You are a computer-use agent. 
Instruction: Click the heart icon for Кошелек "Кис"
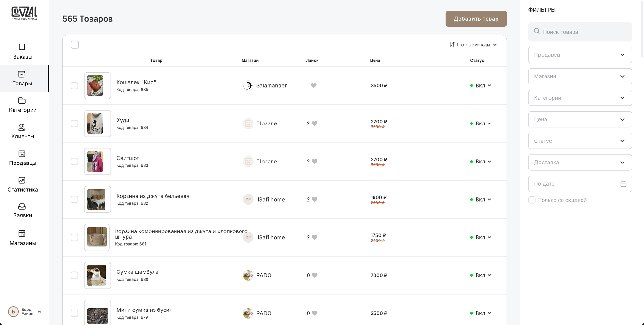(314, 85)
